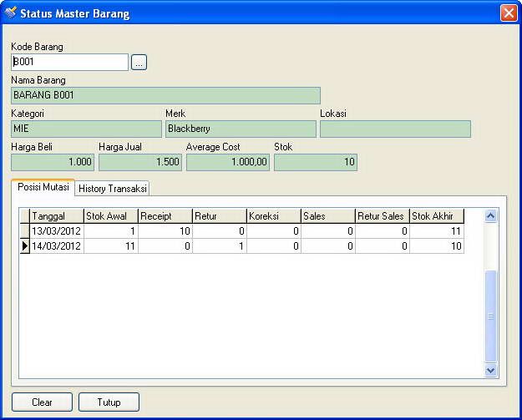
Task: Click Receipt value 10 in 13/03/2012 row
Action: click(x=165, y=231)
